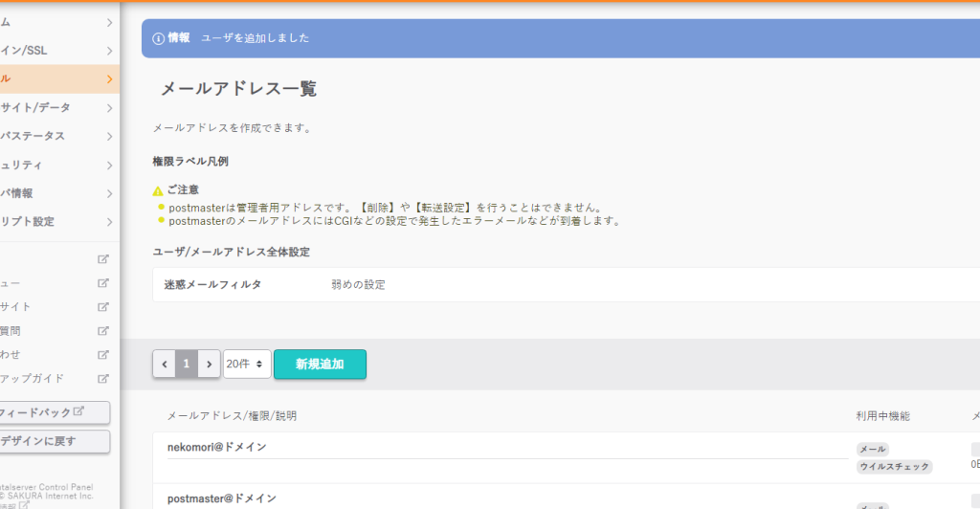This screenshot has height=509, width=980.
Task: Go to the next page with the right arrow
Action: tap(209, 365)
